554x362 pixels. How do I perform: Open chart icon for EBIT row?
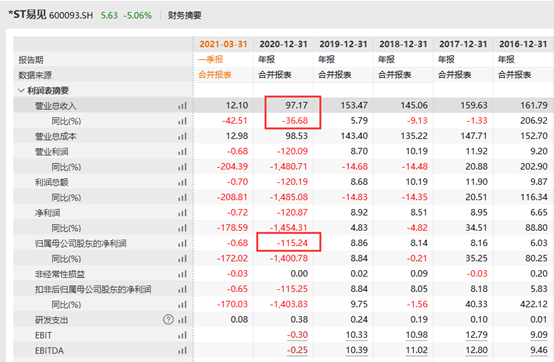pyautogui.click(x=182, y=335)
